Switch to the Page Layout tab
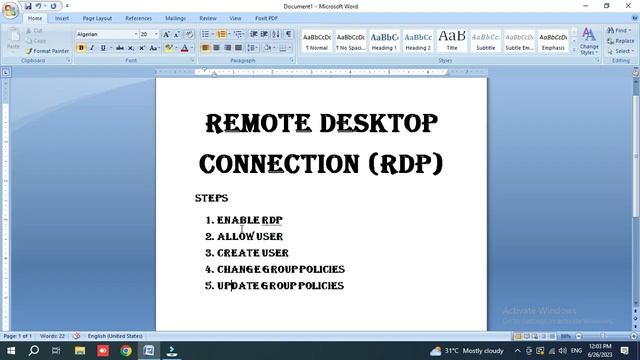Screen dimensions: 640x360 (x=97, y=18)
